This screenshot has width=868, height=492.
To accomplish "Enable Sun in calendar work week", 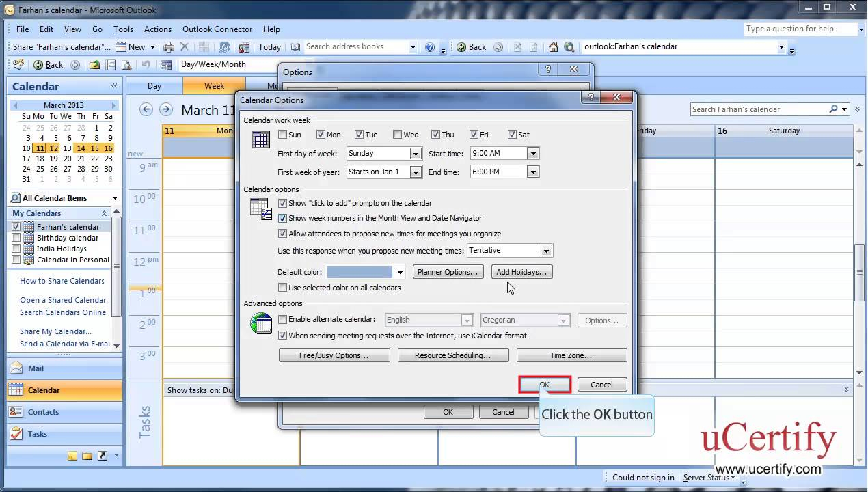I will click(283, 135).
